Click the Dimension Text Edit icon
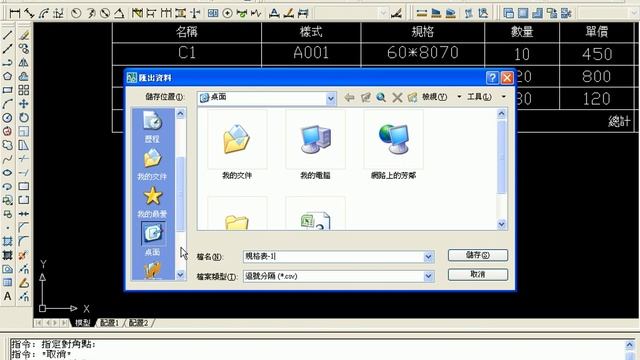Viewport: 640px width, 360px height. (289, 13)
